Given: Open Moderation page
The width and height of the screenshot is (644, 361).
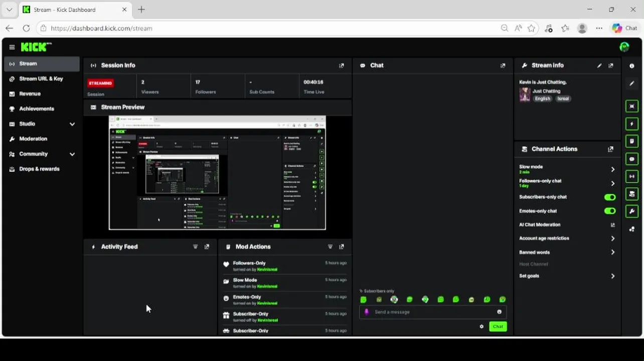Looking at the screenshot, I should [42, 139].
